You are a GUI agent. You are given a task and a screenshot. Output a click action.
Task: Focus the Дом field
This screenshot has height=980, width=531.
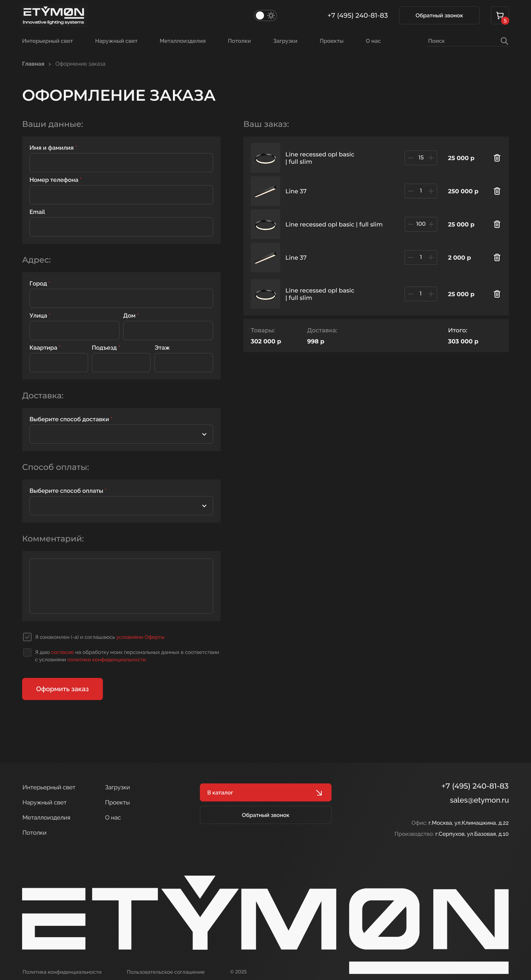(168, 330)
